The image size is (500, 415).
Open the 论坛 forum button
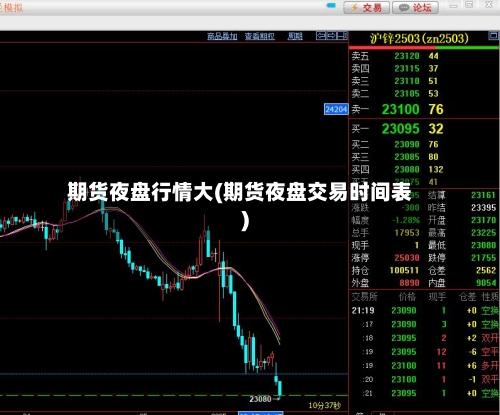pos(415,7)
